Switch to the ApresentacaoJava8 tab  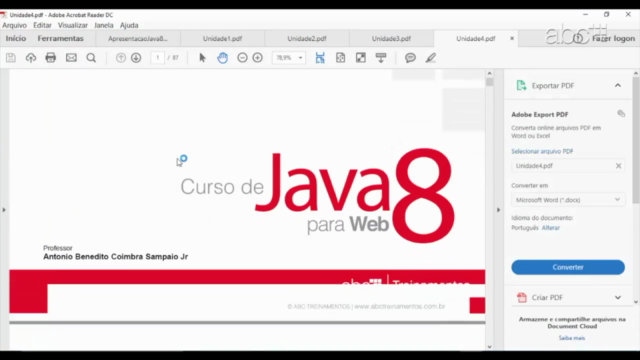138,38
